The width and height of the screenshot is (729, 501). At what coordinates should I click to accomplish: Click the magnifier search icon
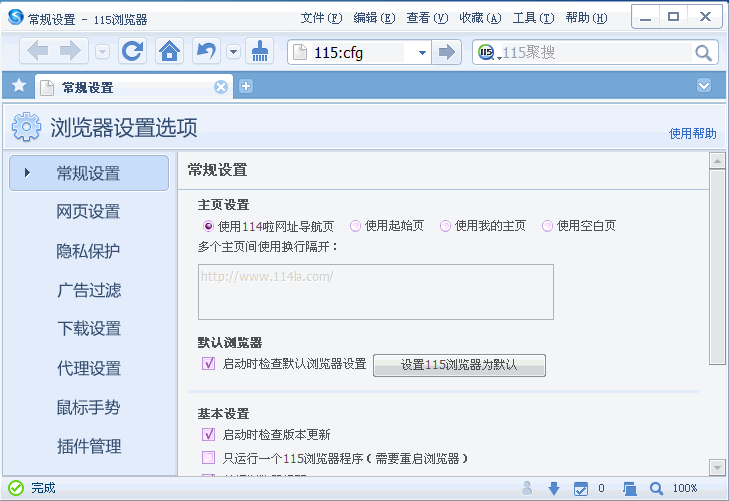pyautogui.click(x=703, y=53)
